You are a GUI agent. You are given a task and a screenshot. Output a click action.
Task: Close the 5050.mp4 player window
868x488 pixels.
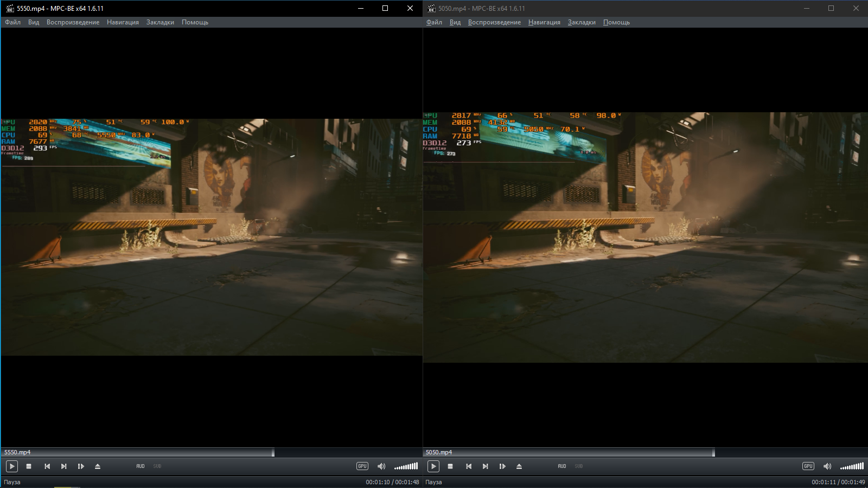pyautogui.click(x=856, y=8)
